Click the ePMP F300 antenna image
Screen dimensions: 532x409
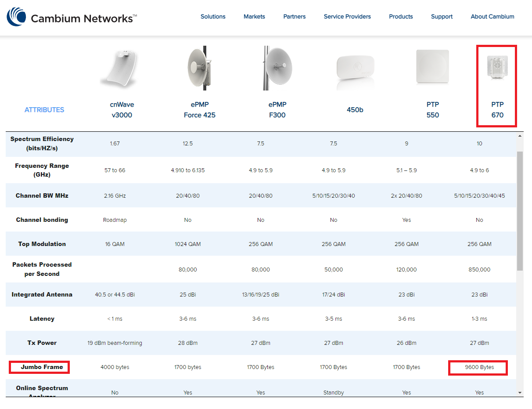point(274,68)
